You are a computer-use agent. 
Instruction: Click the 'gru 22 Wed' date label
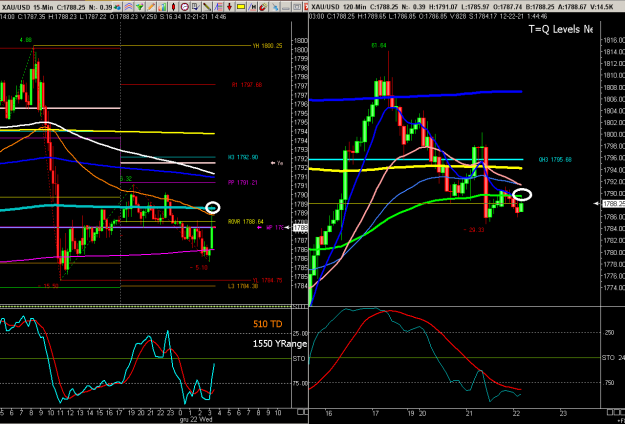[195, 421]
